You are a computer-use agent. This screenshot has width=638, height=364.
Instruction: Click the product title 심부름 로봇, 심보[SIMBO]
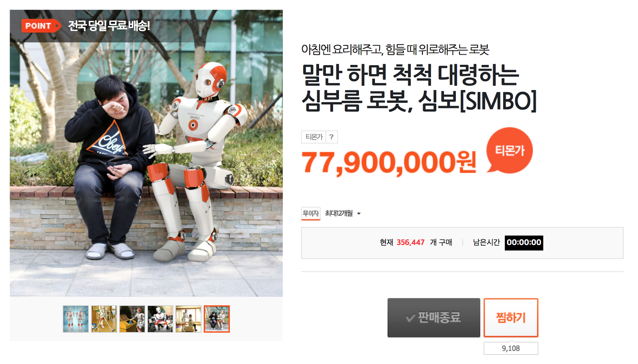click(419, 101)
